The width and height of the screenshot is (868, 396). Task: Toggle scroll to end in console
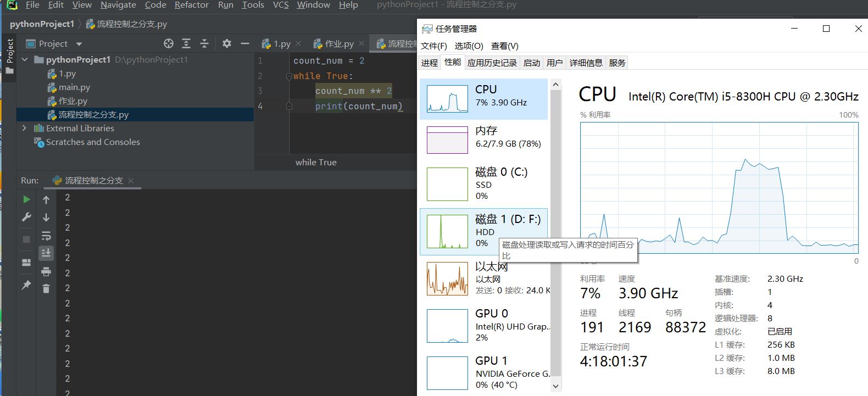click(46, 253)
